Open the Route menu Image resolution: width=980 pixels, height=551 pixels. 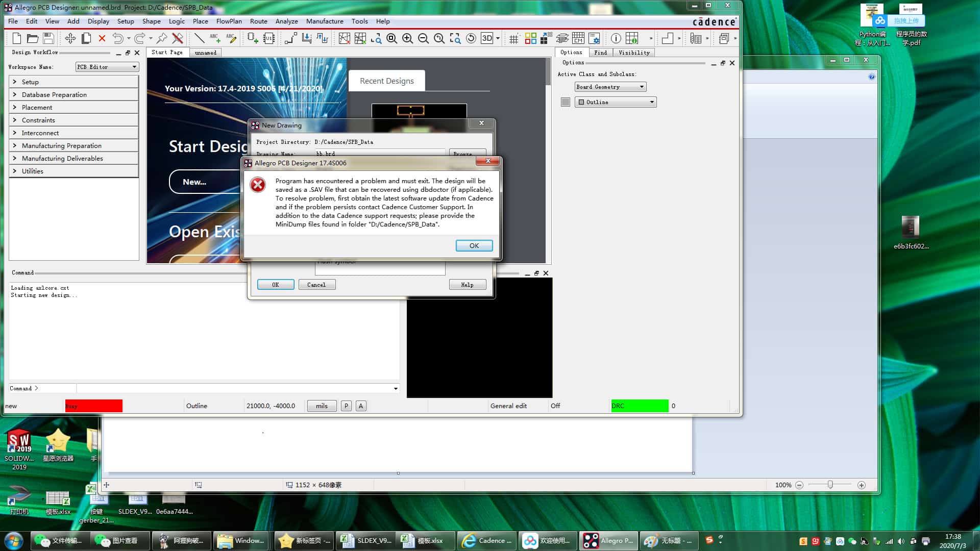click(x=258, y=21)
